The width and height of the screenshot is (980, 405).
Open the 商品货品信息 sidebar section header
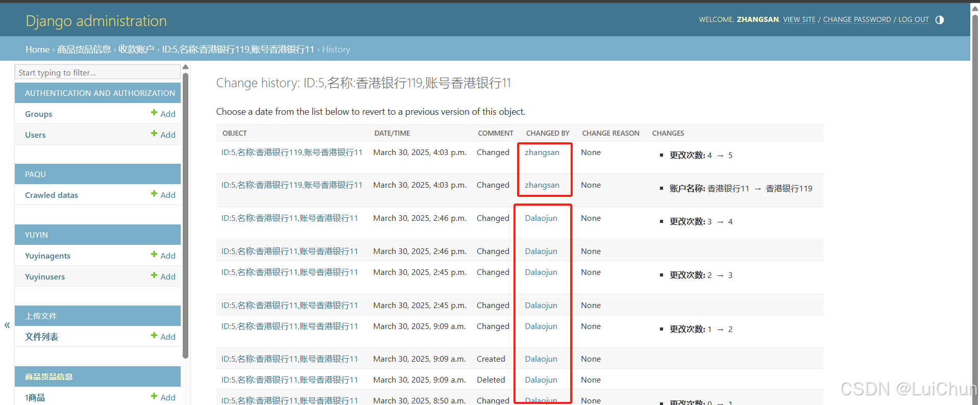49,376
